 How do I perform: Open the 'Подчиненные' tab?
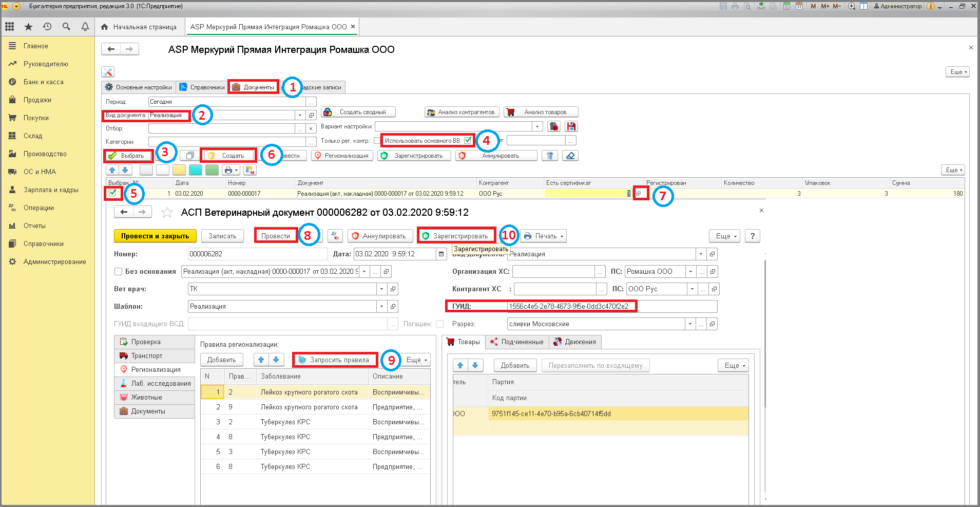tap(517, 342)
